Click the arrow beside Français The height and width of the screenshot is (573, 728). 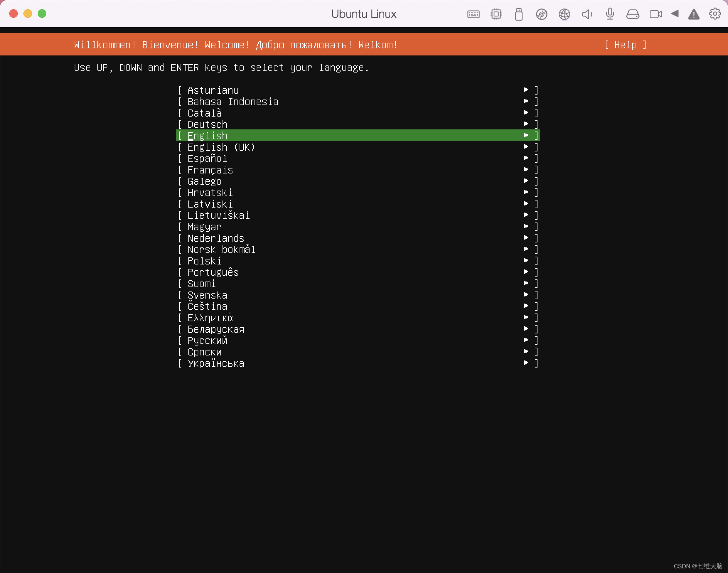pos(526,169)
